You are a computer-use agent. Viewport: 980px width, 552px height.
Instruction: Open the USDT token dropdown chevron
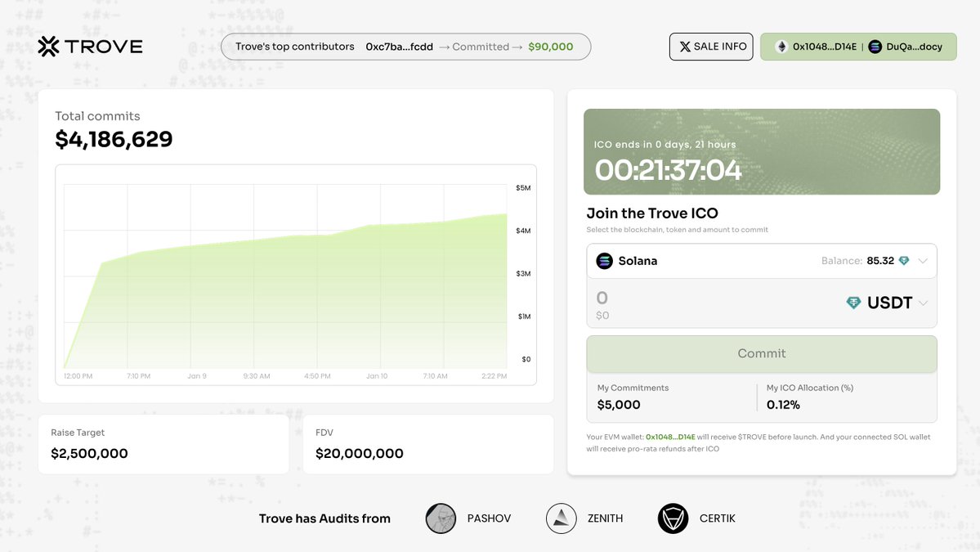(923, 303)
